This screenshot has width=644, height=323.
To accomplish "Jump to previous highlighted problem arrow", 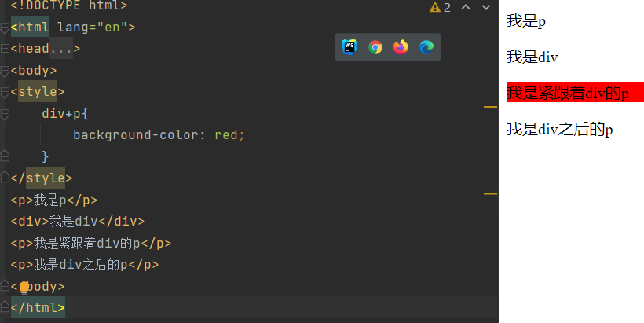I will tap(466, 7).
